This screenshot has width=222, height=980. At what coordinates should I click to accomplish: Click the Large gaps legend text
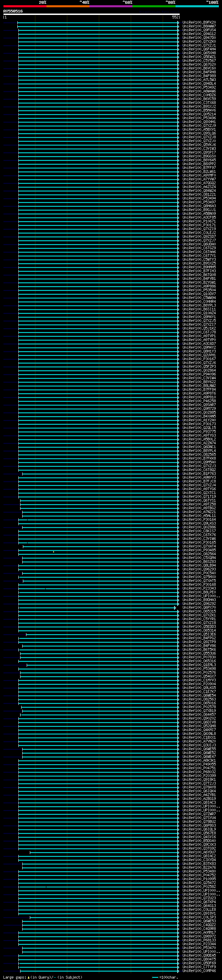43,977
